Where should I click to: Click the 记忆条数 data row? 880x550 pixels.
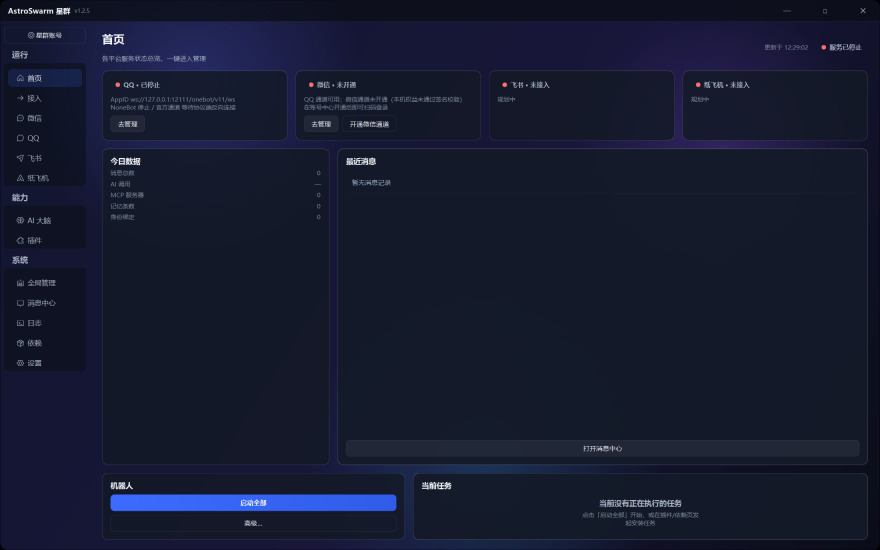coord(216,206)
